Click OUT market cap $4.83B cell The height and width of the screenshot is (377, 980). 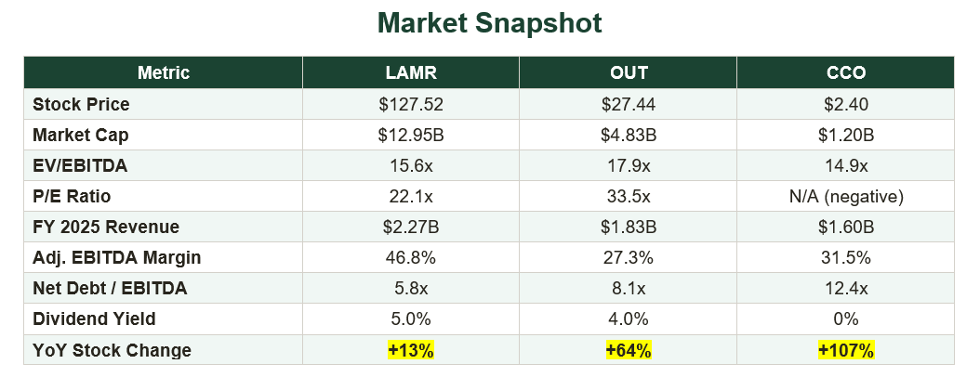tap(629, 135)
